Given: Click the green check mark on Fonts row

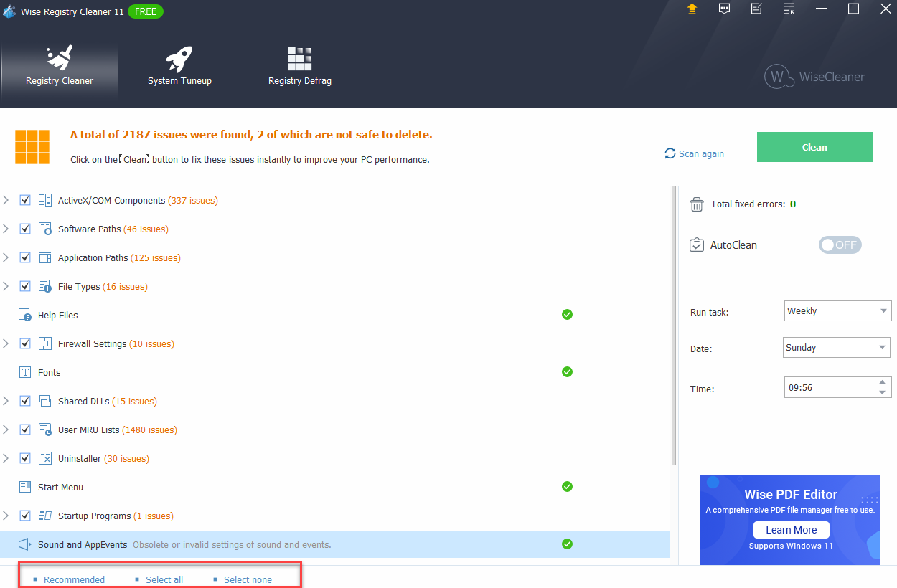Looking at the screenshot, I should click(x=567, y=372).
